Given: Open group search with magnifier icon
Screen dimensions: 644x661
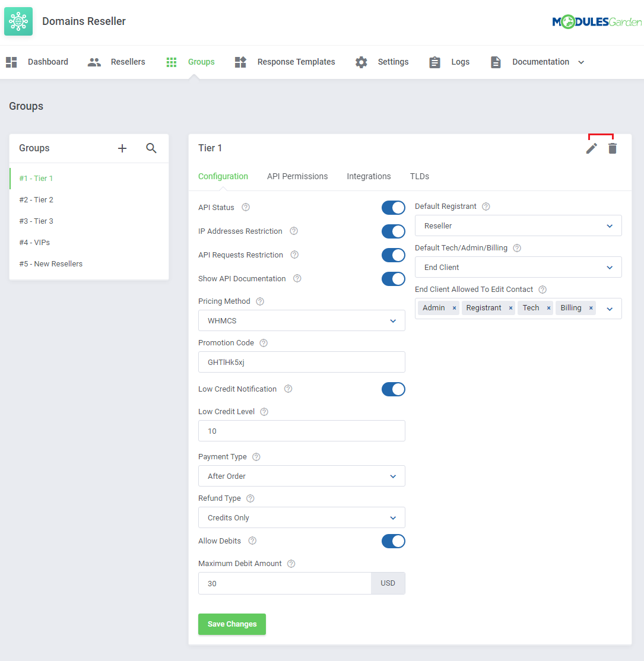Looking at the screenshot, I should pyautogui.click(x=151, y=148).
